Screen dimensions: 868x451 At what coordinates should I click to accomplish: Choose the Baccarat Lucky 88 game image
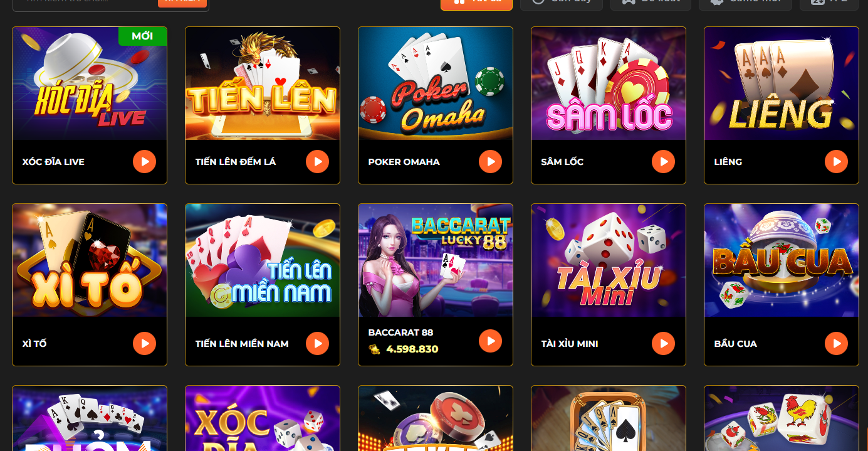click(x=436, y=260)
